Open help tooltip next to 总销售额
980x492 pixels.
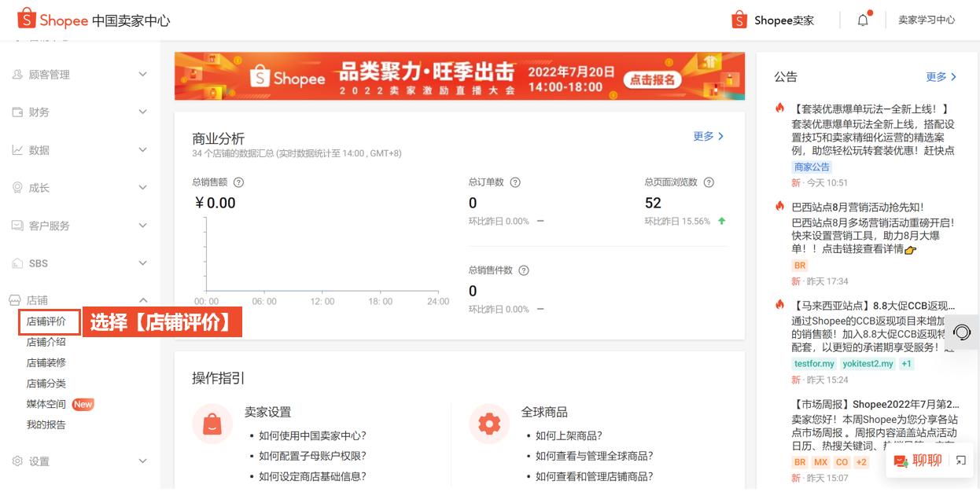pos(239,182)
